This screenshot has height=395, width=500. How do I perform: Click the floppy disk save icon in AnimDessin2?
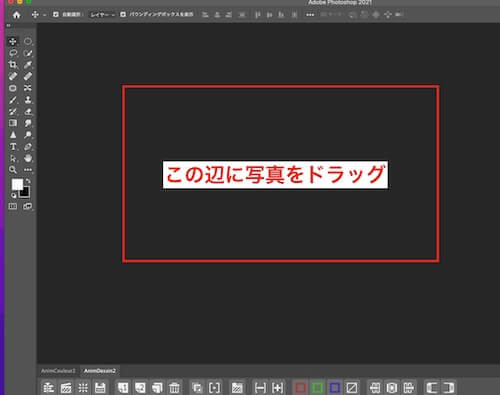(x=100, y=388)
